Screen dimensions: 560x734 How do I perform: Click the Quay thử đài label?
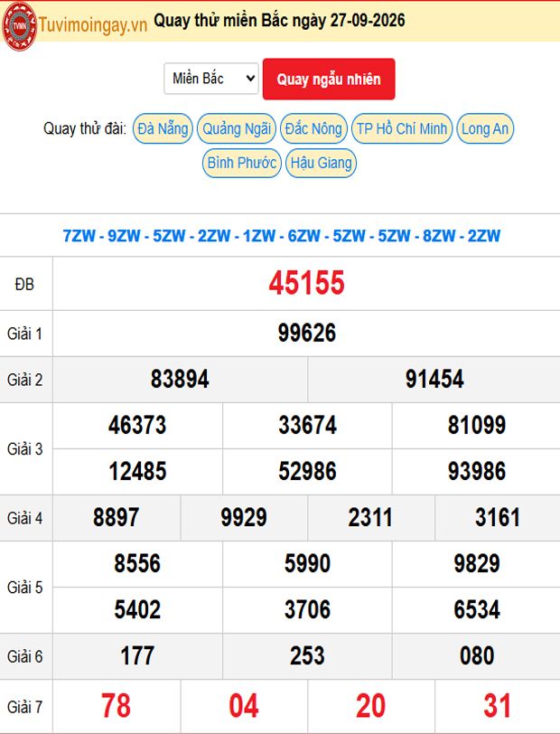coord(85,128)
